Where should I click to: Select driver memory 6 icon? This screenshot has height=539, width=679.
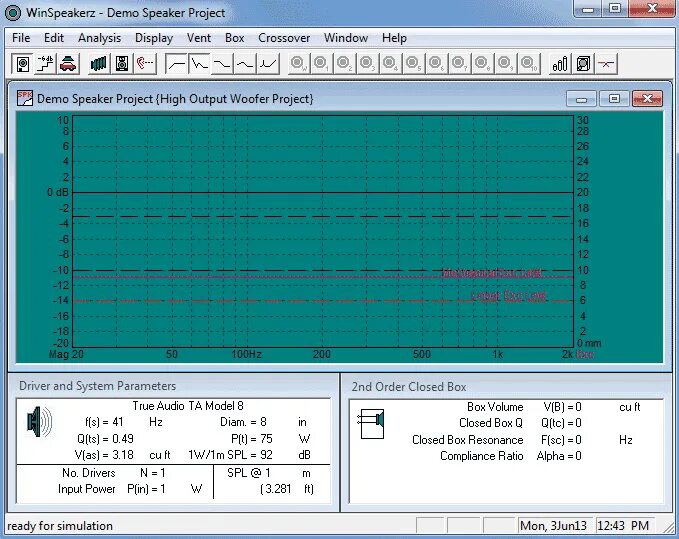click(436, 64)
